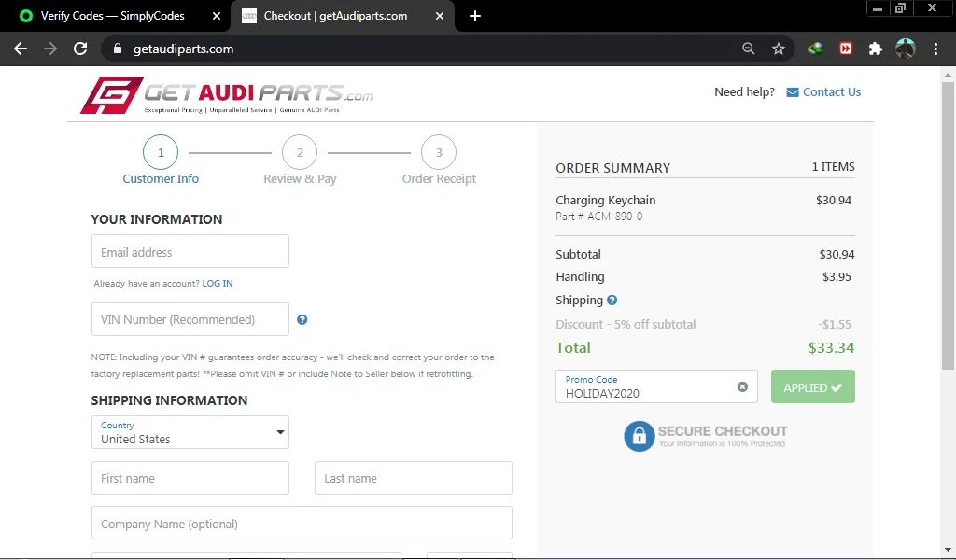Bookmark this page with the star icon

(779, 49)
